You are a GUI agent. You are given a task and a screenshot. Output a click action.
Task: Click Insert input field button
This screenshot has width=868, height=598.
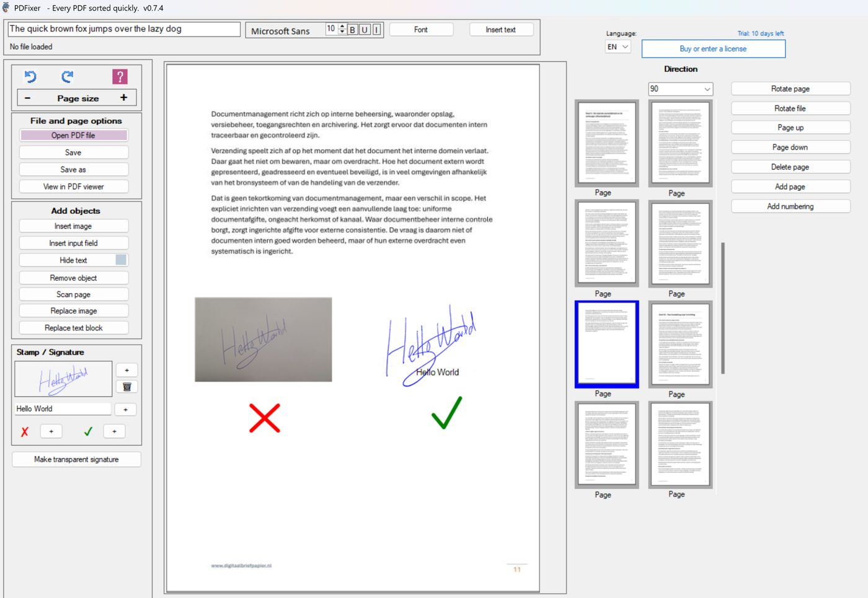coord(74,244)
